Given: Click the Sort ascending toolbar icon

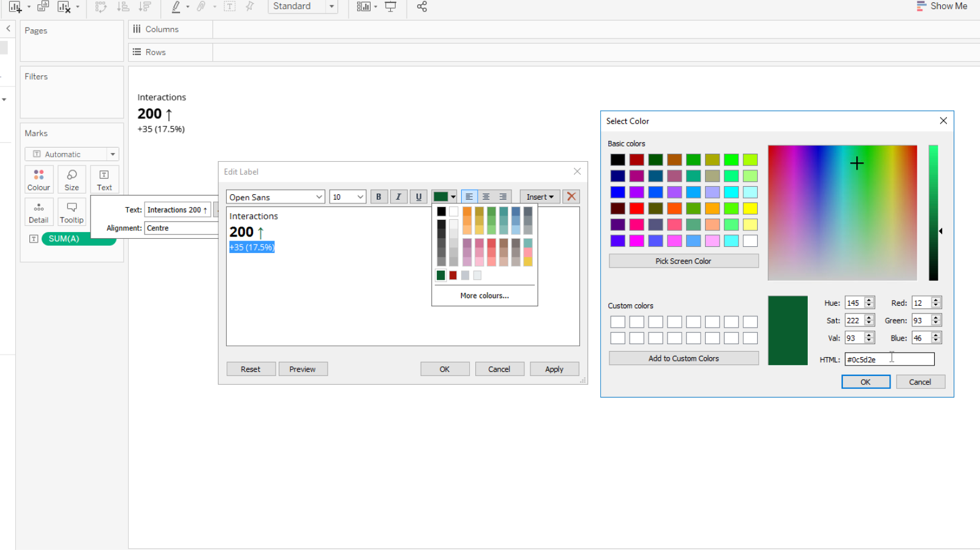Looking at the screenshot, I should 123,7.
